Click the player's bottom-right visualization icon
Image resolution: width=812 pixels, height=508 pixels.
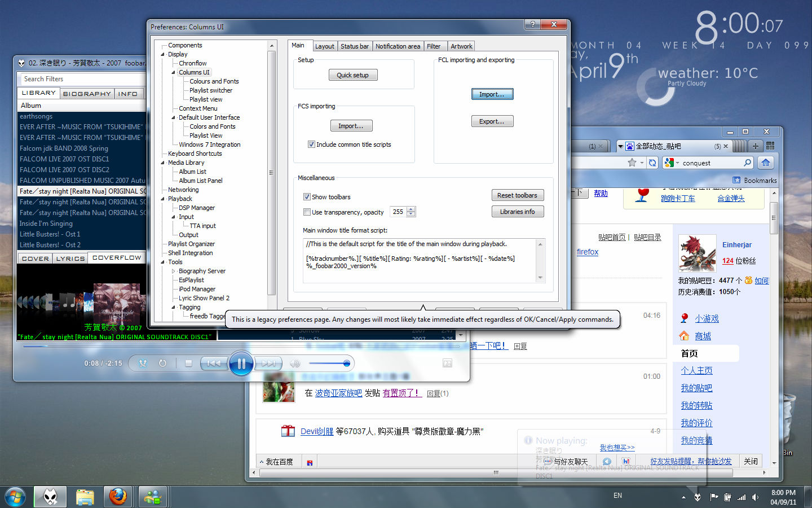(448, 364)
